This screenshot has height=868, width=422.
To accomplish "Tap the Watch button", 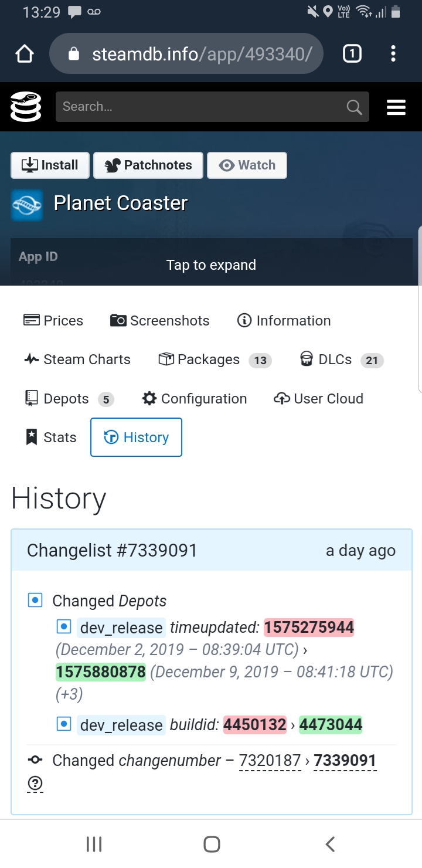I will coord(247,165).
